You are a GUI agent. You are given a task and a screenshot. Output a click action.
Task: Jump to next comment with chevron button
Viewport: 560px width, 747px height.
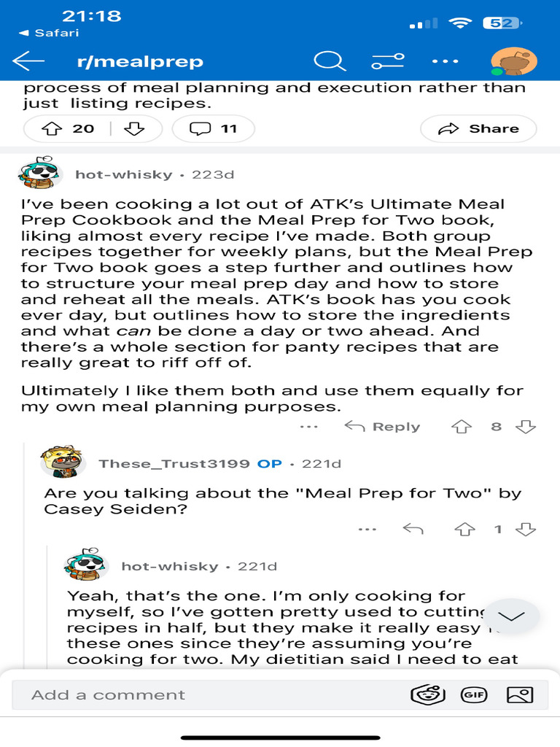tap(511, 616)
